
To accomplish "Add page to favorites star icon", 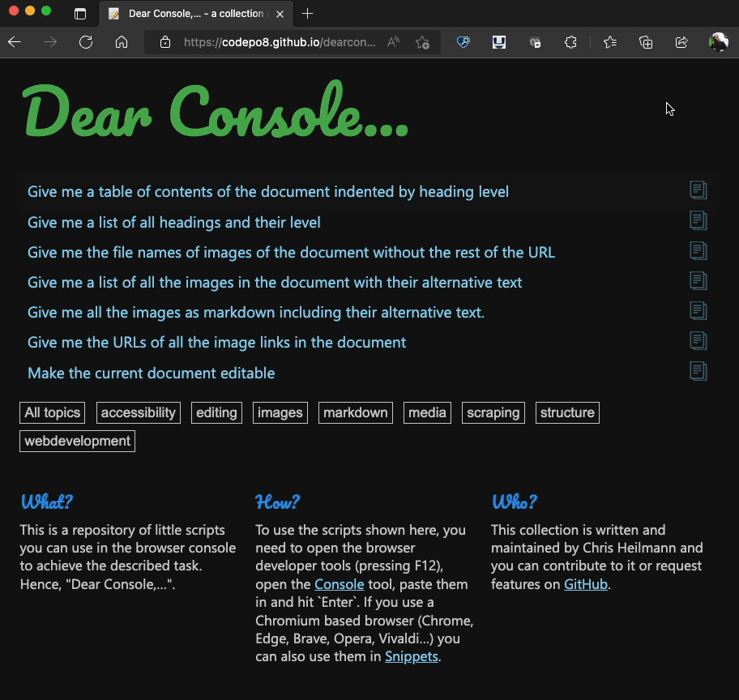I will pyautogui.click(x=422, y=43).
